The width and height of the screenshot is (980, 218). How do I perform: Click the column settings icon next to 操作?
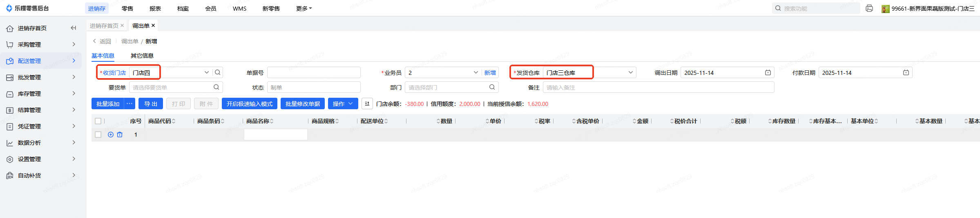367,103
